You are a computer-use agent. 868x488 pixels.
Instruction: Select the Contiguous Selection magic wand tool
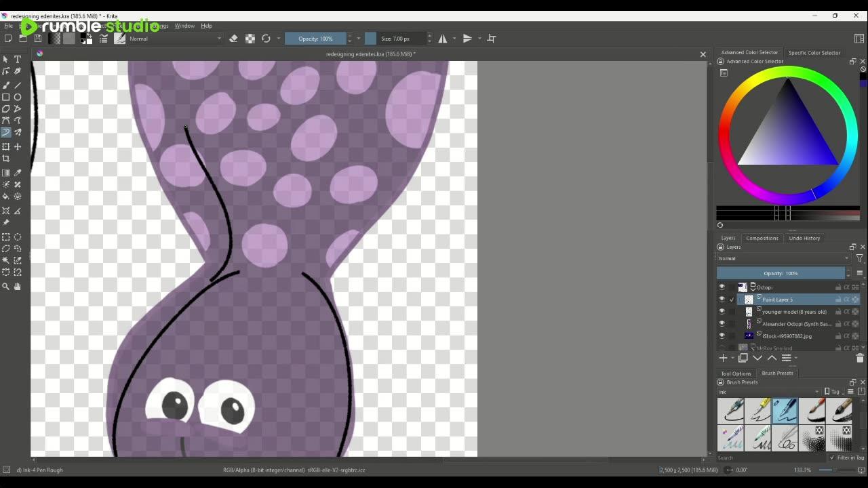pos(6,260)
